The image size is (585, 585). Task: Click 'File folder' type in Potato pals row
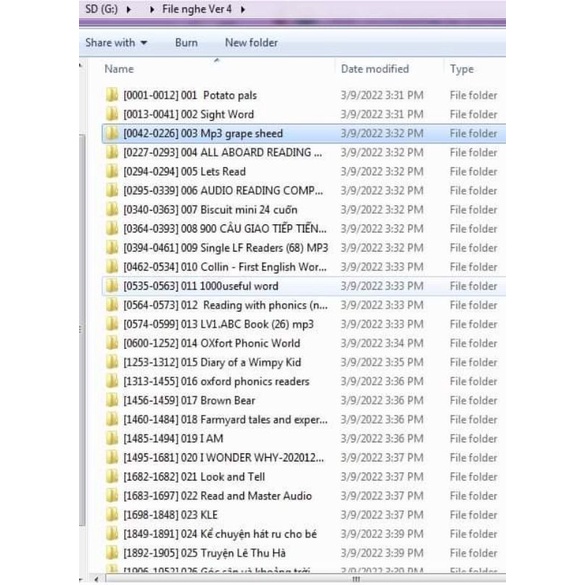click(473, 95)
